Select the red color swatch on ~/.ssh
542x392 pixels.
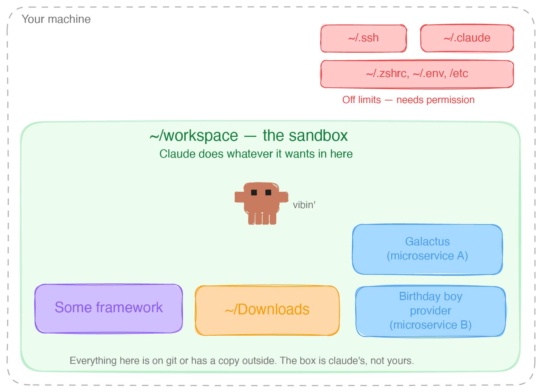363,38
